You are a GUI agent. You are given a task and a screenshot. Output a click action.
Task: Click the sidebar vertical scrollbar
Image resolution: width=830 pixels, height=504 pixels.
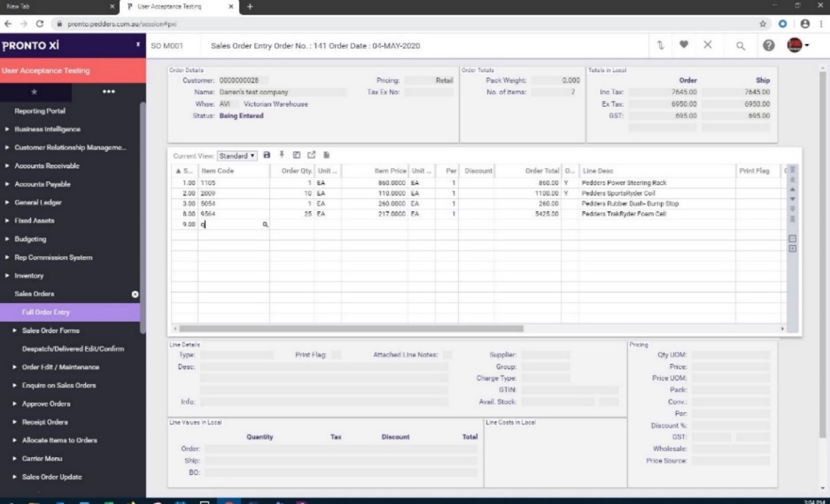coord(143,217)
